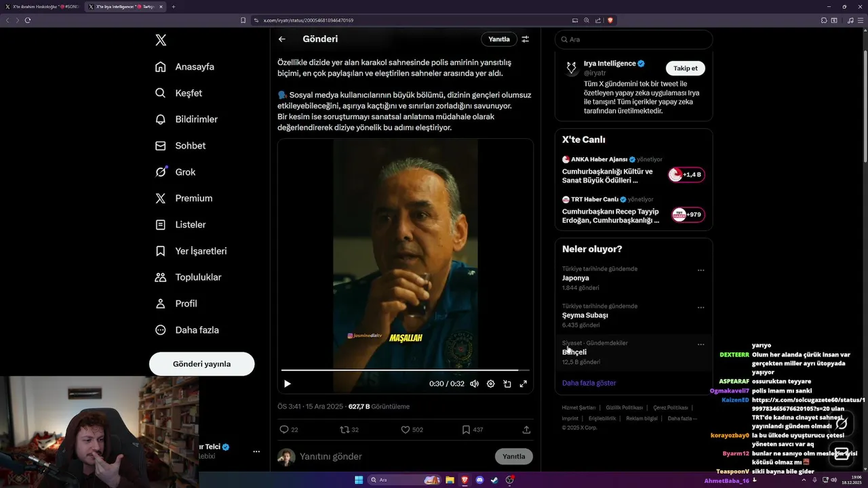Expand Daha fazla menu in sidebar

[x=186, y=330]
